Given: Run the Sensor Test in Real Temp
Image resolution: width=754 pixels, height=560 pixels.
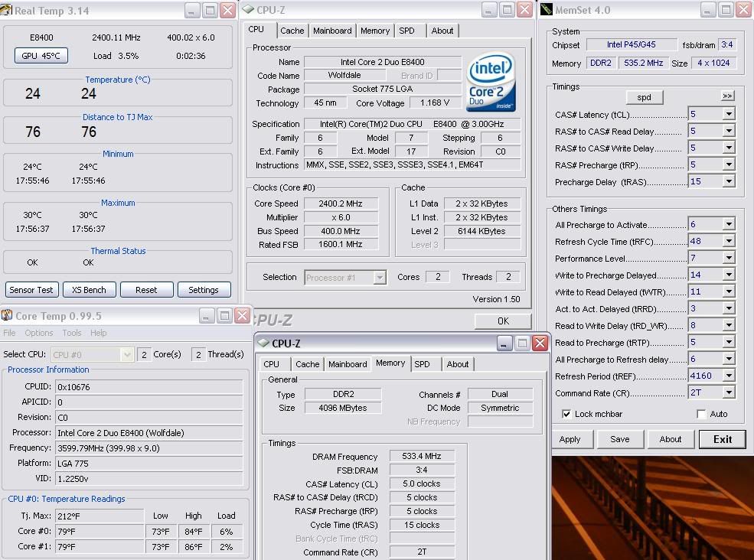Looking at the screenshot, I should [x=31, y=290].
